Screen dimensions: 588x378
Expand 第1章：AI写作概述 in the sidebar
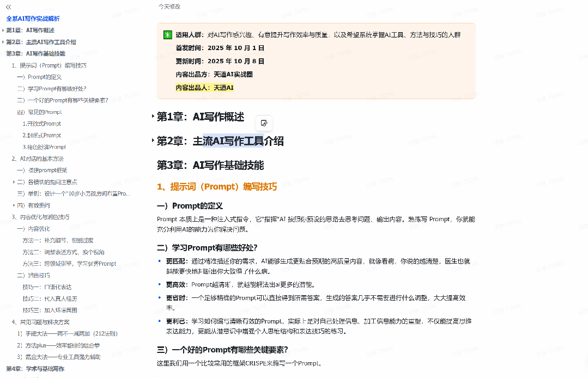[4, 30]
